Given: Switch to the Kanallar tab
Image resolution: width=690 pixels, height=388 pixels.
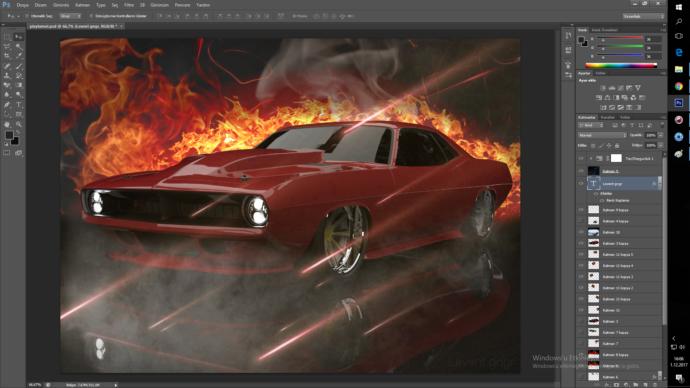Looking at the screenshot, I should [608, 117].
